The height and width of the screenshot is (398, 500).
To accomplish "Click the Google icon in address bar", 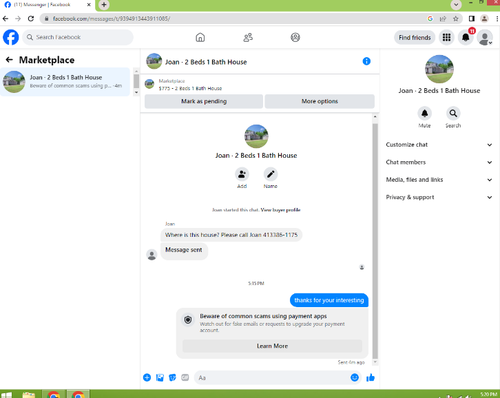I will click(430, 19).
